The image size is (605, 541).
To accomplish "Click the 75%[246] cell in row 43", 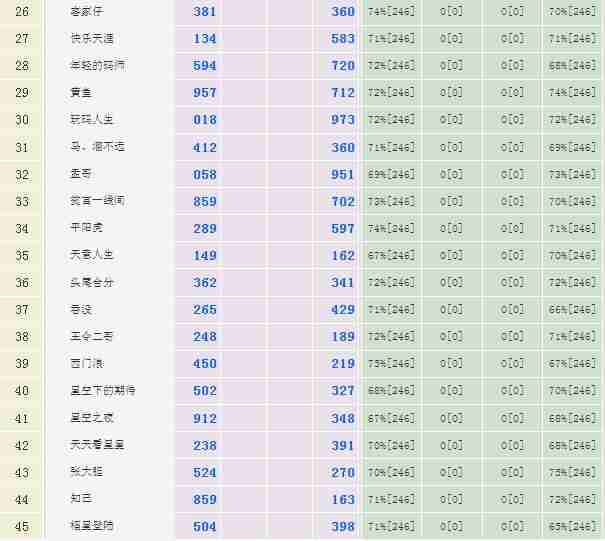I will [573, 472].
